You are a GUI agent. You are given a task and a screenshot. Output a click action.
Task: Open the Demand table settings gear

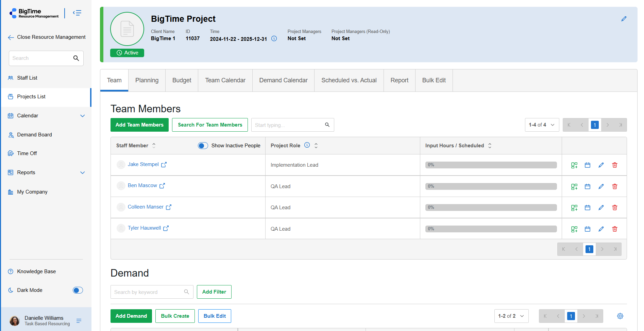pos(620,316)
